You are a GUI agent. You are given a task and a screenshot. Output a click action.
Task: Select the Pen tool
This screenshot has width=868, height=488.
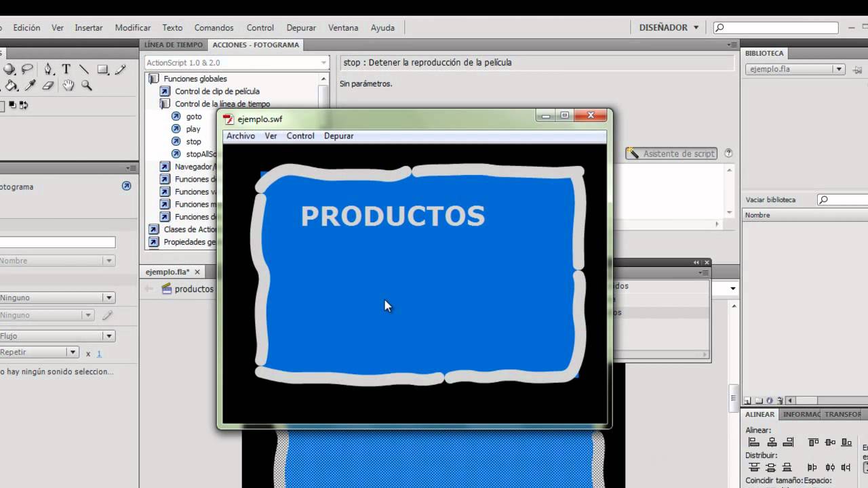[48, 69]
